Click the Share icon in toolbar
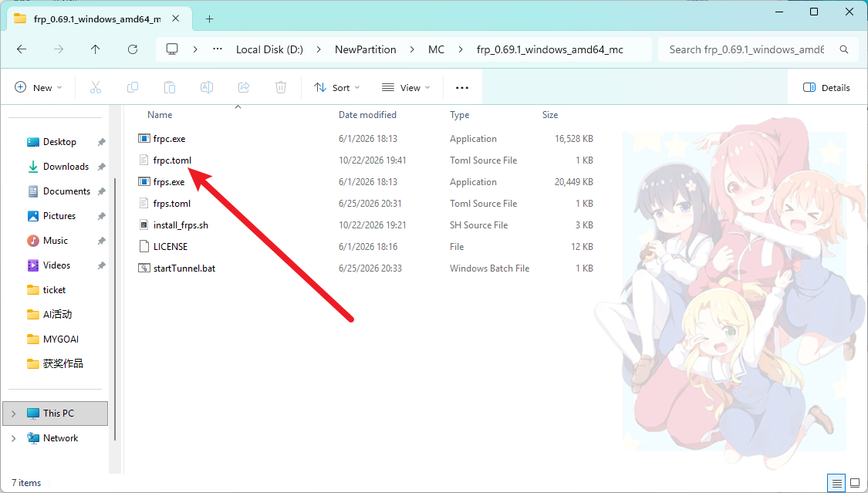 click(244, 87)
